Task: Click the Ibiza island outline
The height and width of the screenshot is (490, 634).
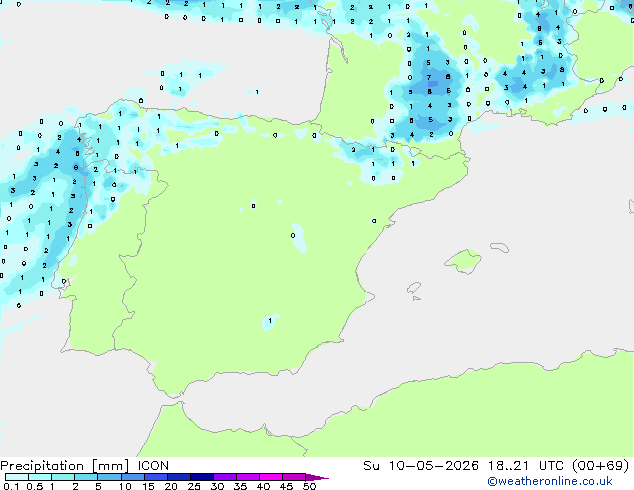Action: pos(414,288)
